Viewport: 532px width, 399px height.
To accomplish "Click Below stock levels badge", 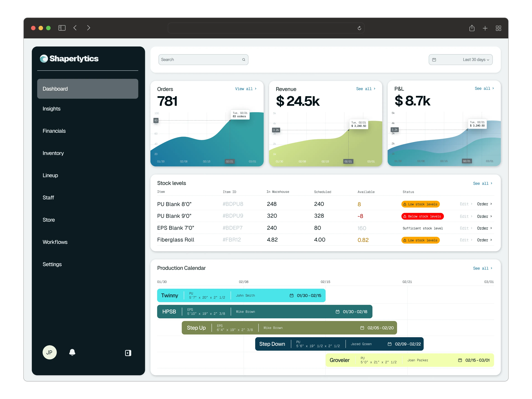I will click(x=423, y=216).
